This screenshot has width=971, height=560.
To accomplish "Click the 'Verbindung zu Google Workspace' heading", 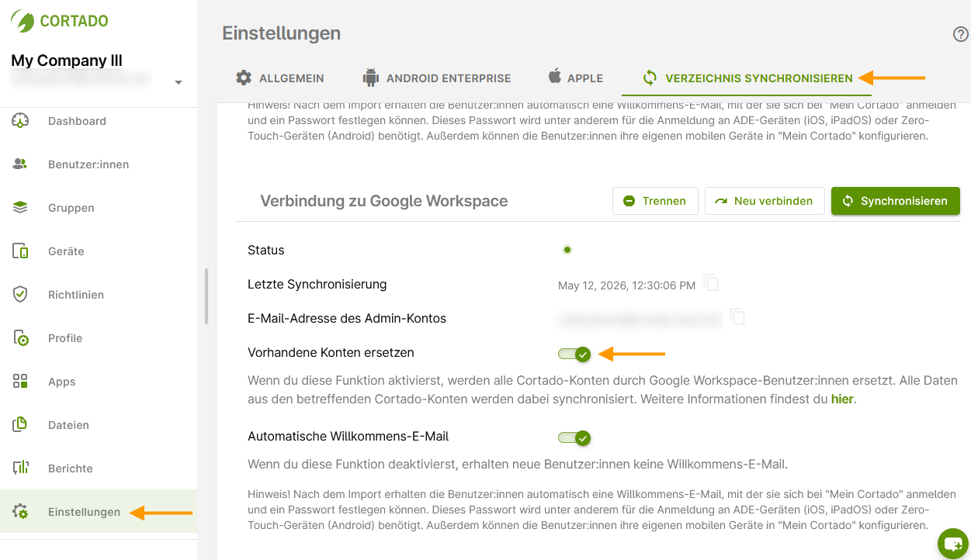I will [x=383, y=201].
